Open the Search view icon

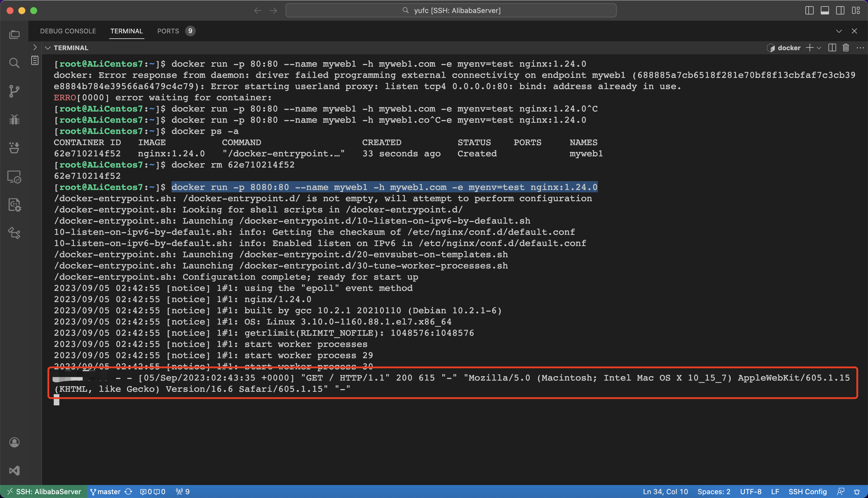[x=14, y=63]
